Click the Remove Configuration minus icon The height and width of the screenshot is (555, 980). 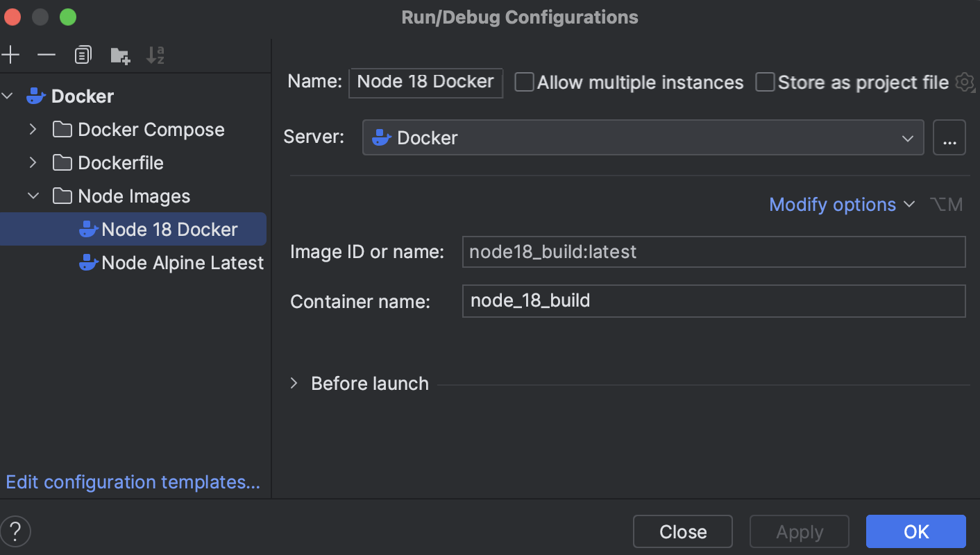point(47,55)
